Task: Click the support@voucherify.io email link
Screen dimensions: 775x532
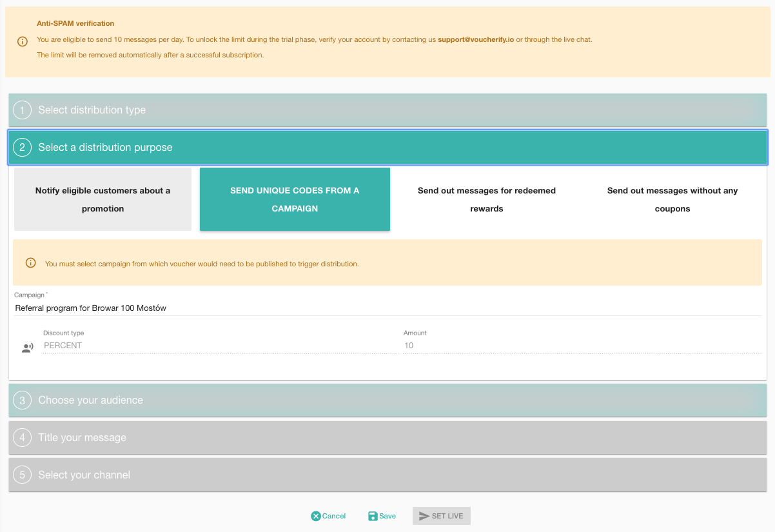Action: (476, 39)
